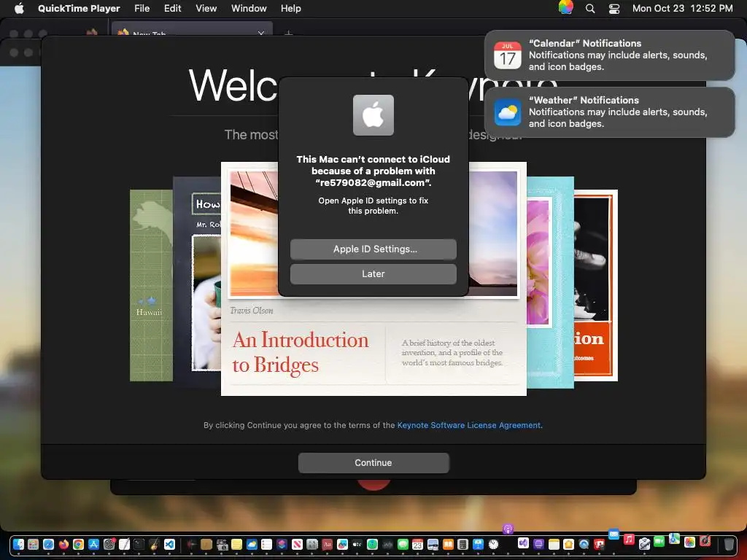Open Notes from the Dock
The image size is (747, 560).
(x=554, y=544)
